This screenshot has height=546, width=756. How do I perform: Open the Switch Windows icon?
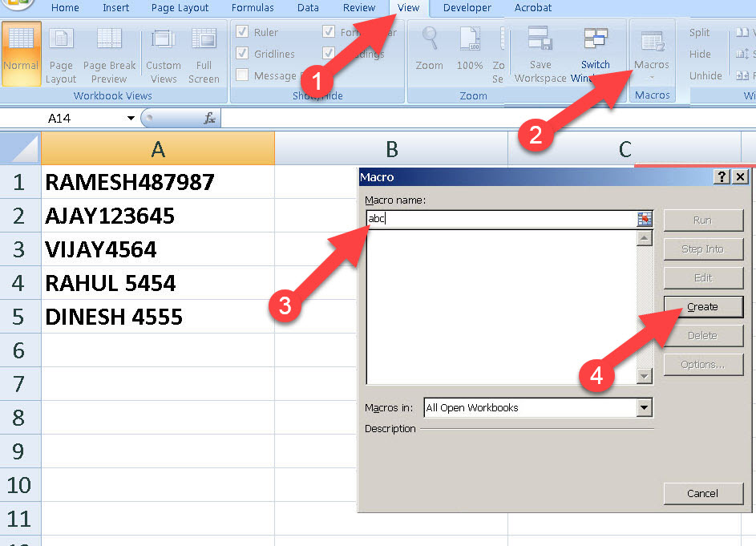[x=595, y=46]
